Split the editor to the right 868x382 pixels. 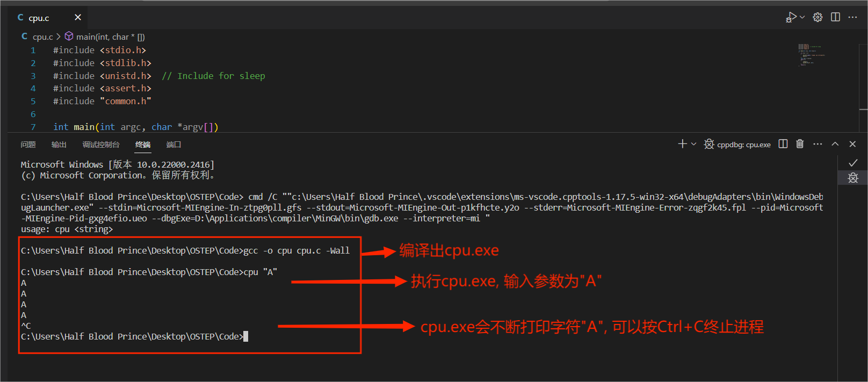click(835, 17)
